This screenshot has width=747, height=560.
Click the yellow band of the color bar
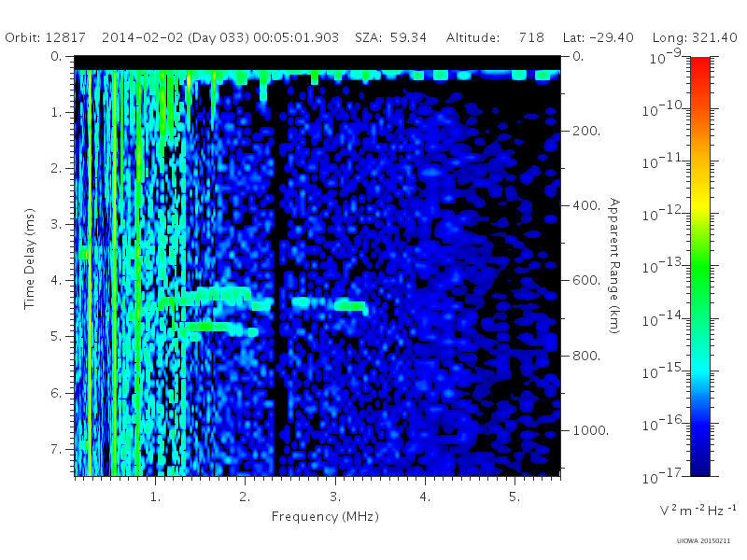(700, 204)
